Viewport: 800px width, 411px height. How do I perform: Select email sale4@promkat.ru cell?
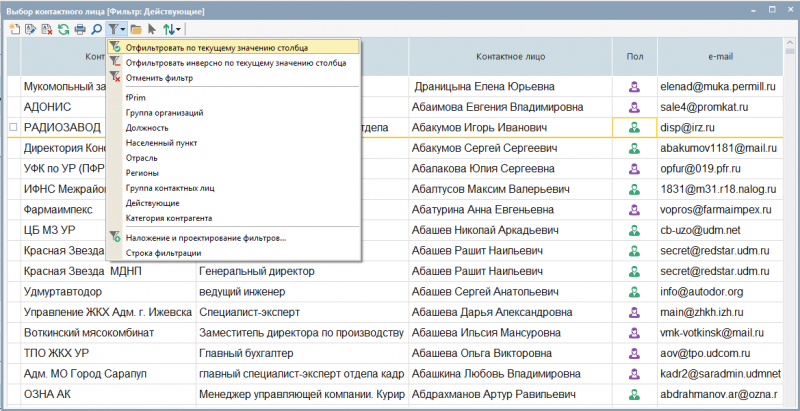720,108
